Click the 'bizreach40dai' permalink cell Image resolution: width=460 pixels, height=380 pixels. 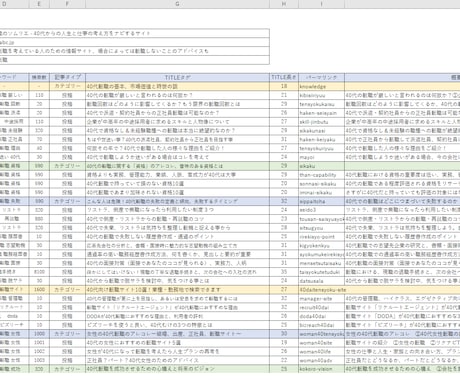point(322,325)
